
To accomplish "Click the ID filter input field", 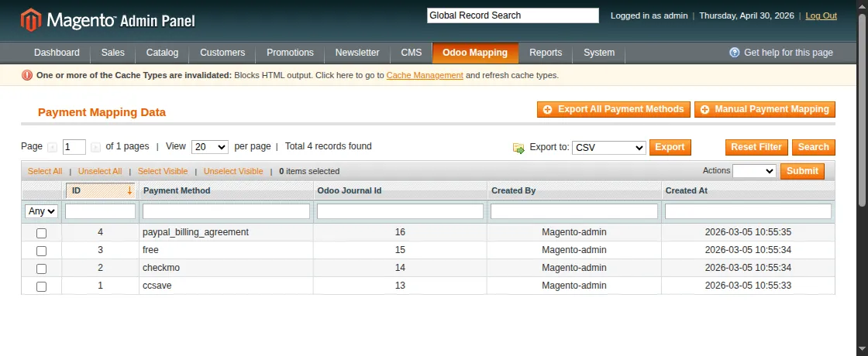I will [x=100, y=211].
